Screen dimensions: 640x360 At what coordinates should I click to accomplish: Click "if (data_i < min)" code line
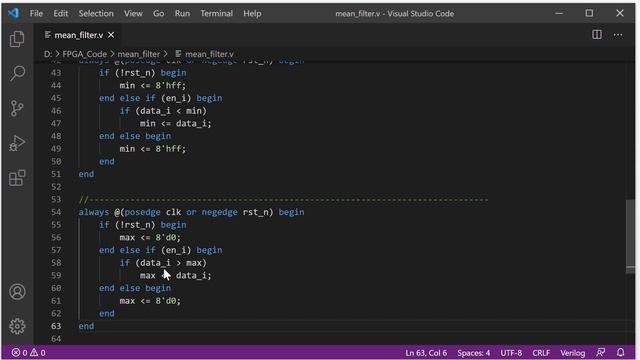[163, 111]
